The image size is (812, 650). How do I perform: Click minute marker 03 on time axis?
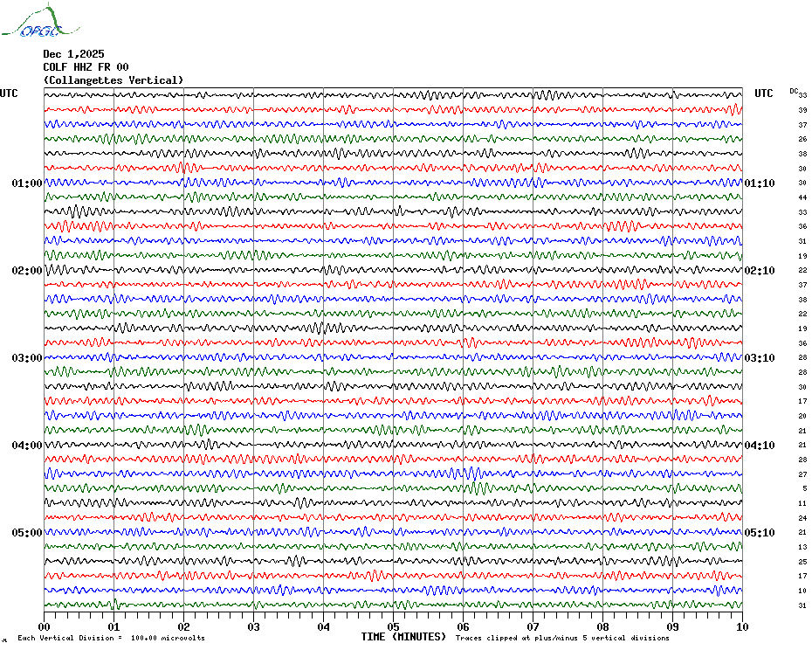[x=254, y=626]
